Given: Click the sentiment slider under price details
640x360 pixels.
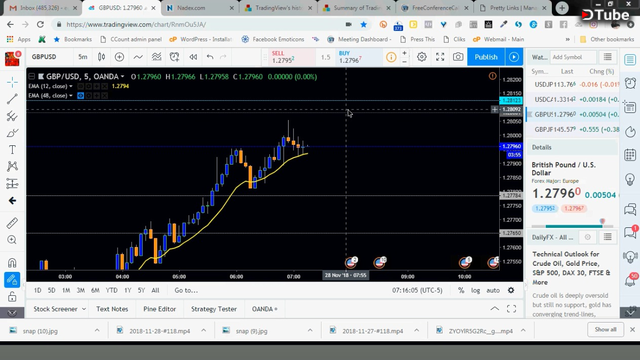Looking at the screenshot, I should pyautogui.click(x=572, y=225).
